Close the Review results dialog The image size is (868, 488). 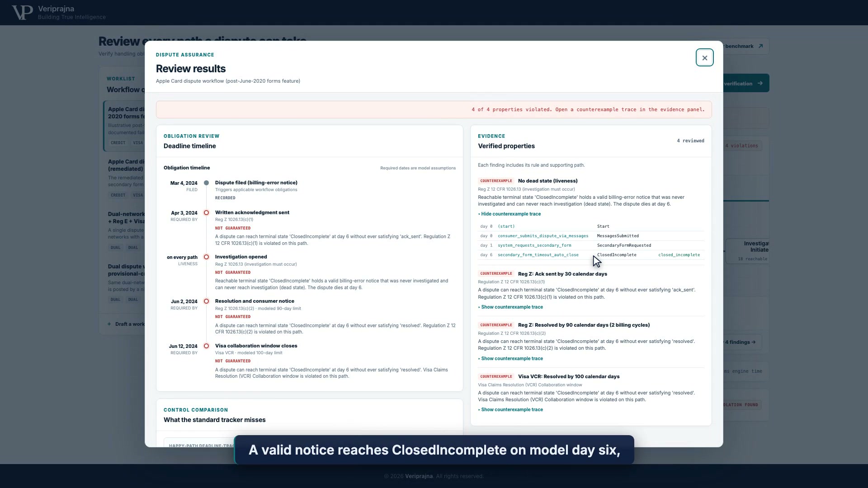704,58
